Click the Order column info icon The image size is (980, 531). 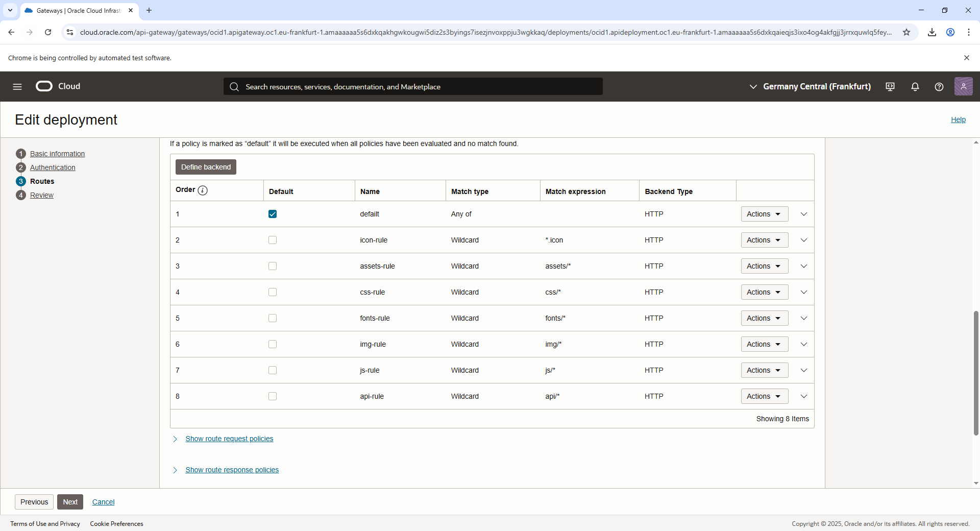[203, 190]
